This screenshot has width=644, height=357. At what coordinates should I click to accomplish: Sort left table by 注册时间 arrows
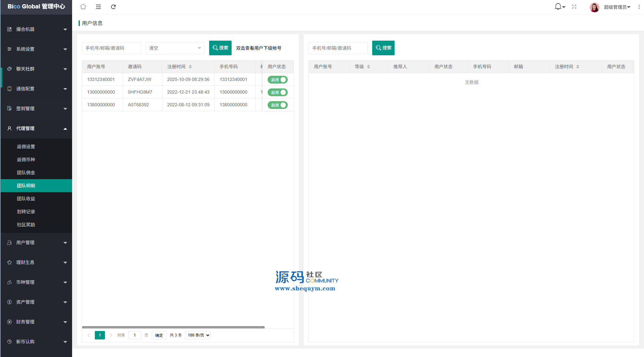click(x=190, y=67)
